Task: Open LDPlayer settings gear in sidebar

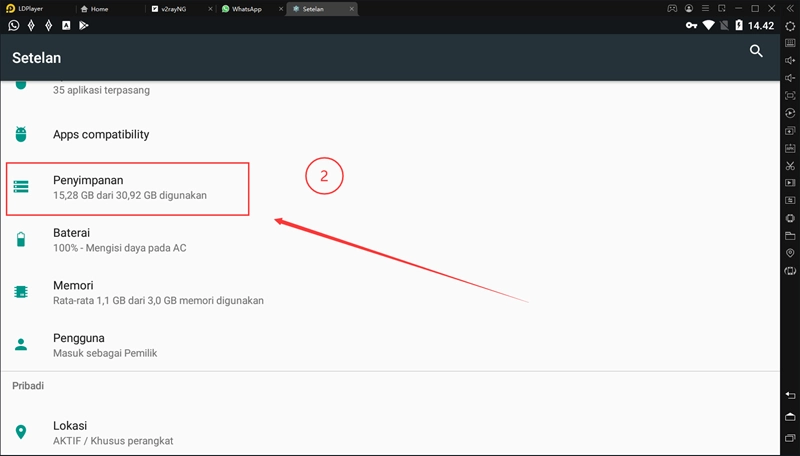Action: [x=790, y=26]
